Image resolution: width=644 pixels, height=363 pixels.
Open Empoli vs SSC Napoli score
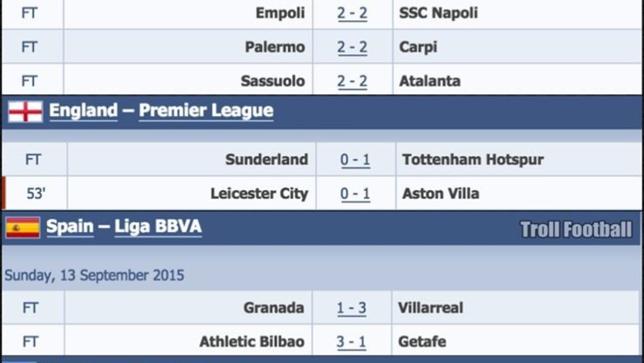(x=352, y=13)
